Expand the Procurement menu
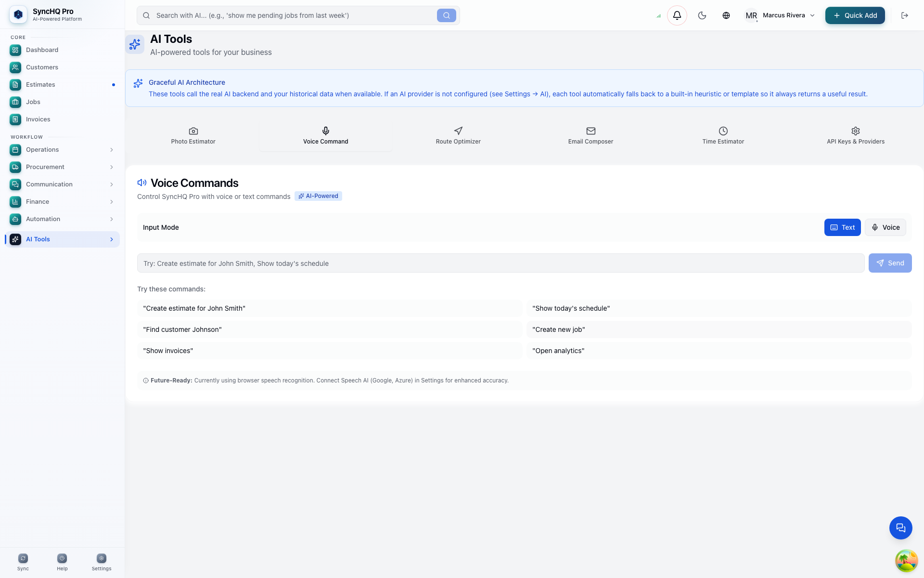Screen dimensions: 924x578 point(62,167)
